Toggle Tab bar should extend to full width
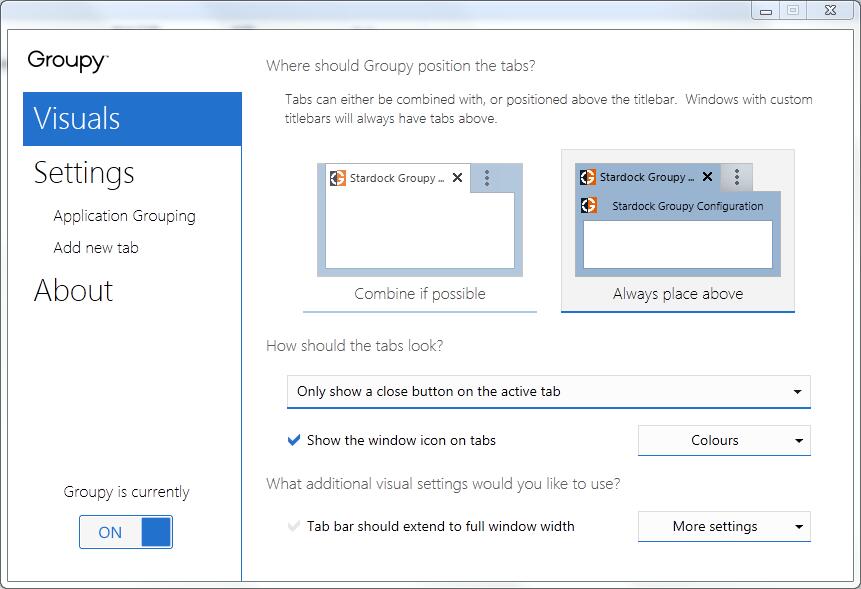 click(x=294, y=526)
